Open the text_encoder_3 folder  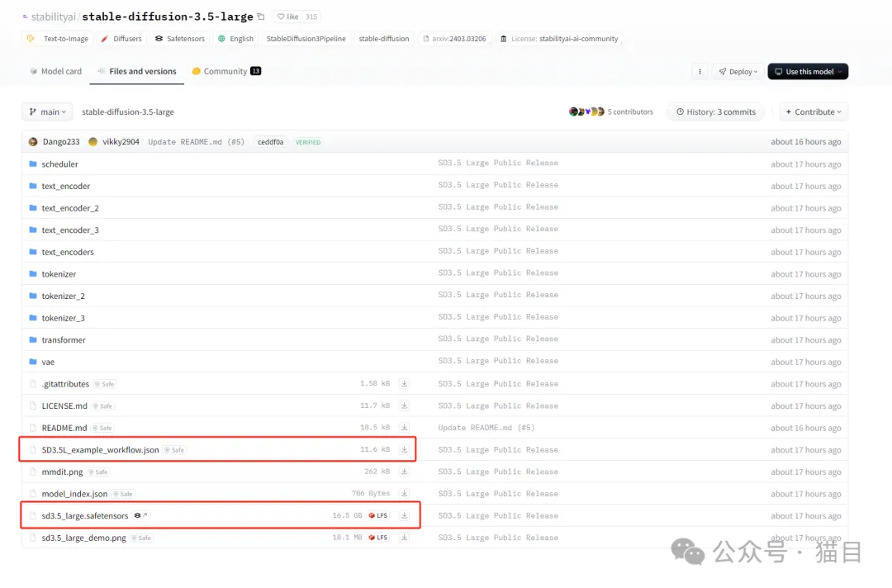(x=70, y=230)
